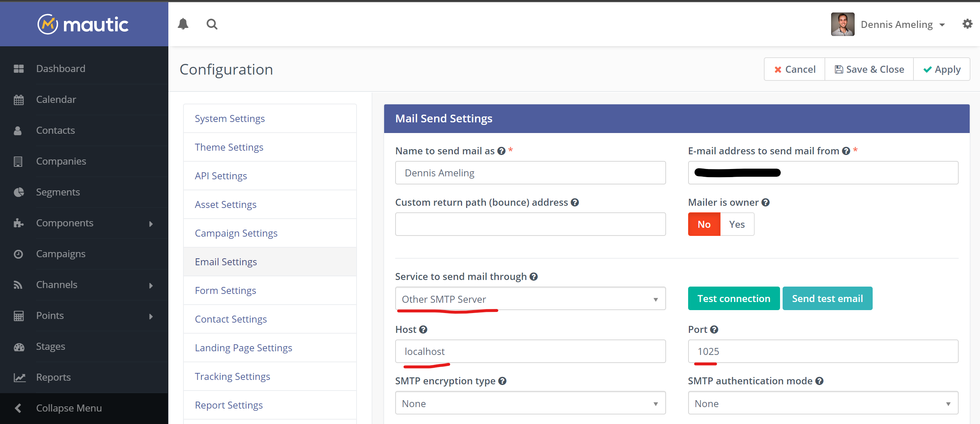Open the Theme Settings section
The image size is (980, 424).
(229, 147)
